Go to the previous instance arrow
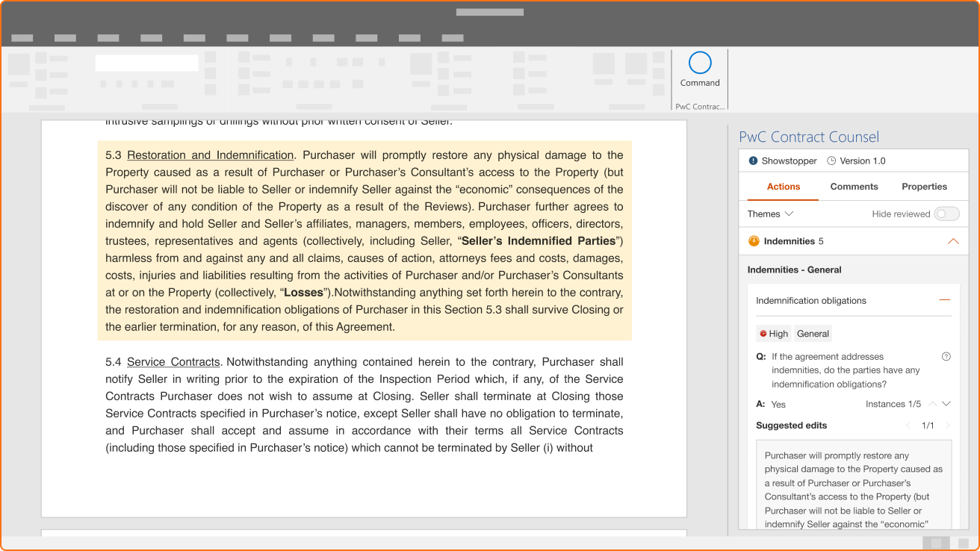 pyautogui.click(x=932, y=404)
